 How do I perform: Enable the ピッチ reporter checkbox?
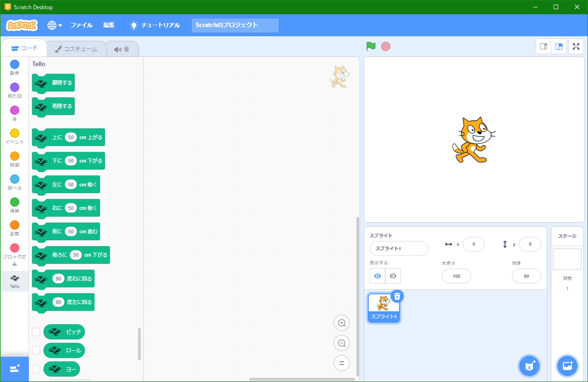pyautogui.click(x=36, y=331)
